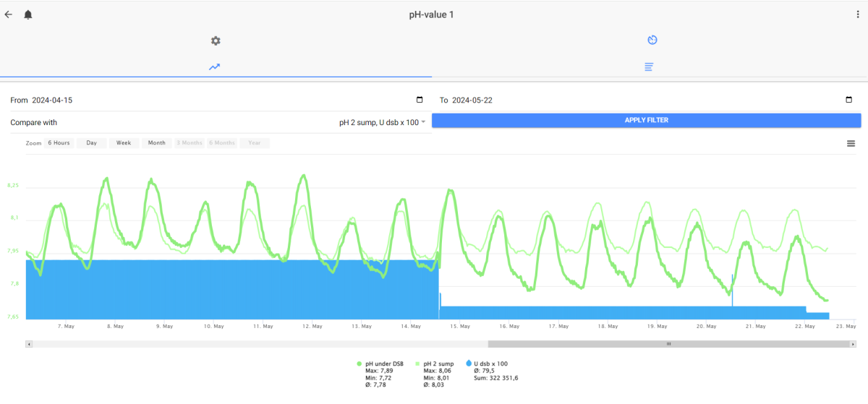The width and height of the screenshot is (868, 404).
Task: Click the APPLY FILTER button
Action: [x=647, y=120]
